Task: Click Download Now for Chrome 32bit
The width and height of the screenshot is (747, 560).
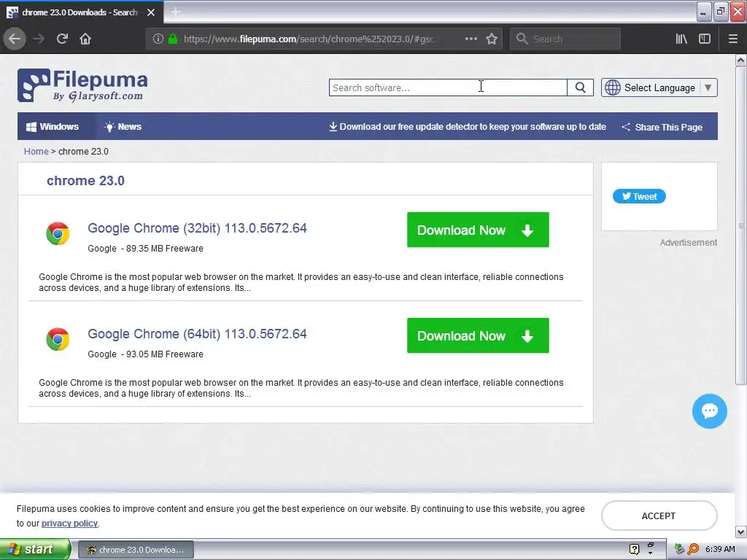Action: pyautogui.click(x=478, y=230)
